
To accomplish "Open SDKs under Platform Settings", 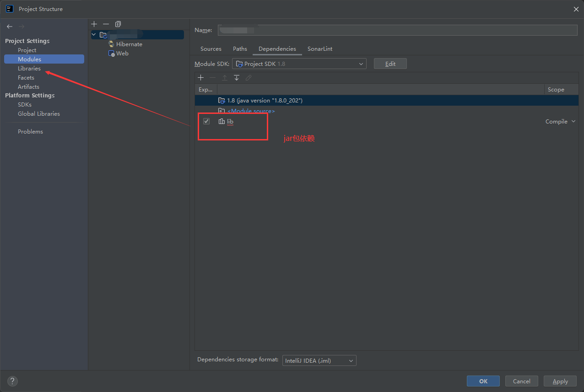I will [25, 105].
